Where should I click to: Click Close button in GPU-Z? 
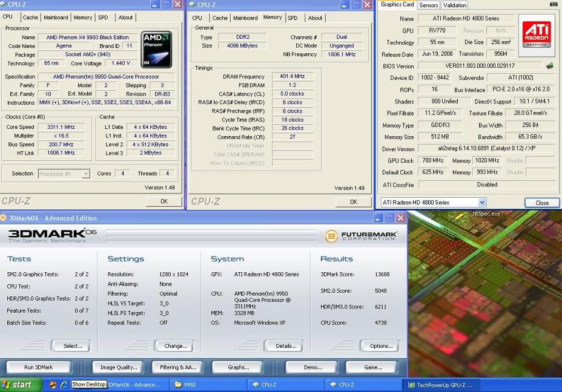[542, 203]
